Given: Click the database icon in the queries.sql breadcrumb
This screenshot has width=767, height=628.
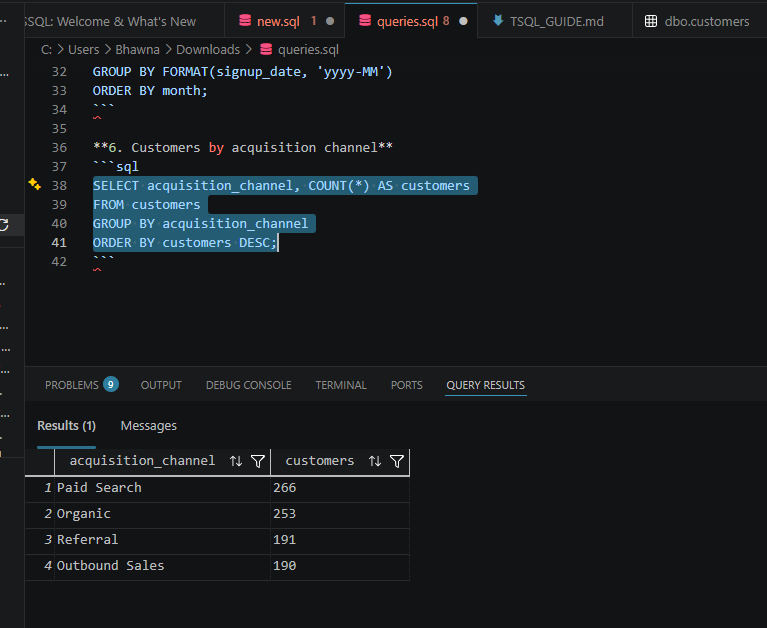Looking at the screenshot, I should tap(266, 49).
